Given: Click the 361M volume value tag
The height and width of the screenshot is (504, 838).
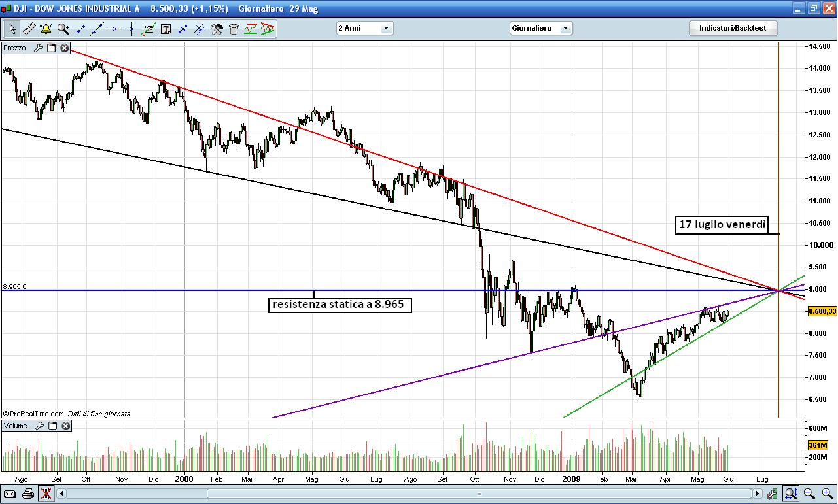Looking at the screenshot, I should pyautogui.click(x=818, y=445).
